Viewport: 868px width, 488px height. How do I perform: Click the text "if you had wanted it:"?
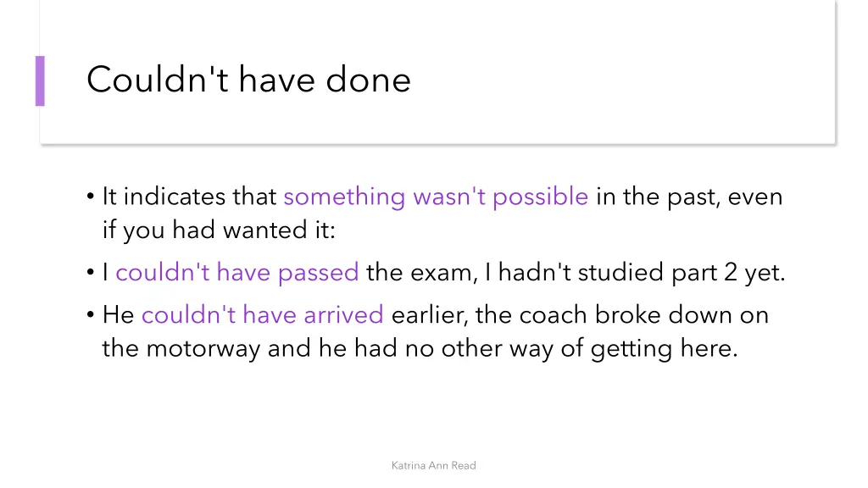219,230
